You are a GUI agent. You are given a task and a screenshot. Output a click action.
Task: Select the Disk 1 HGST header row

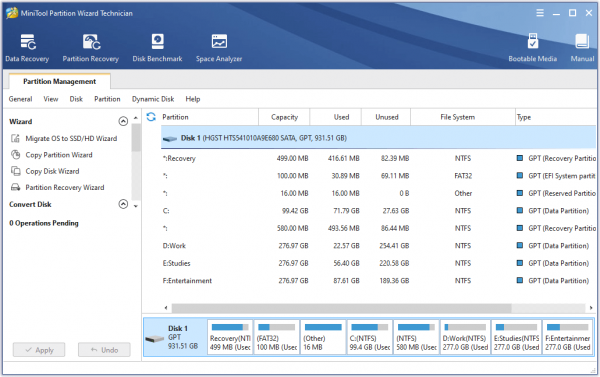379,138
